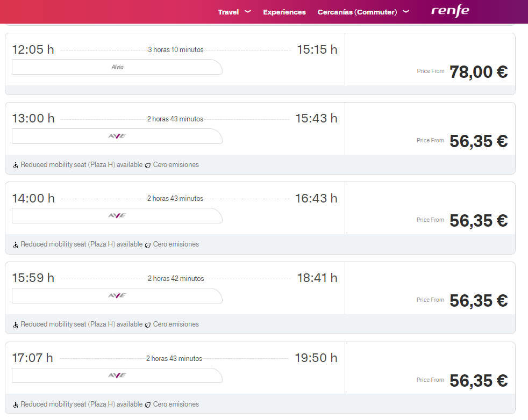The image size is (528, 420).
Task: Click wheelchair icon in the 13:00 train row
Action: [16, 165]
